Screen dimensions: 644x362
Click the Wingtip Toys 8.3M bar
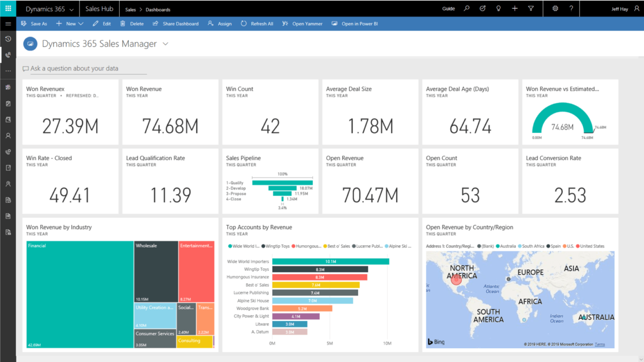[320, 269]
